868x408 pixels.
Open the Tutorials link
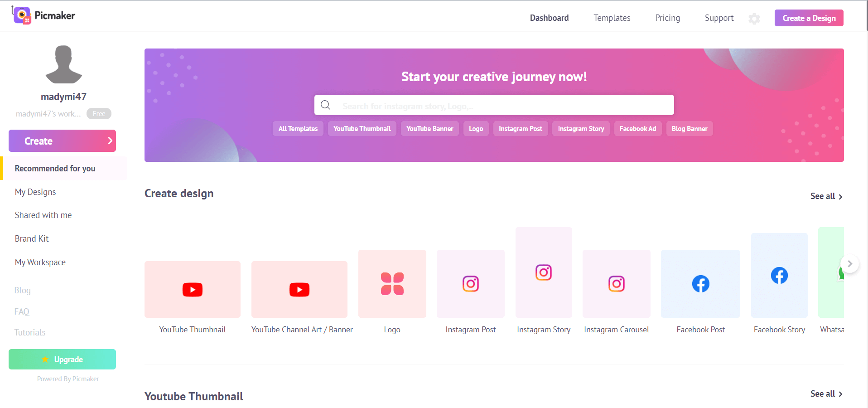point(30,332)
